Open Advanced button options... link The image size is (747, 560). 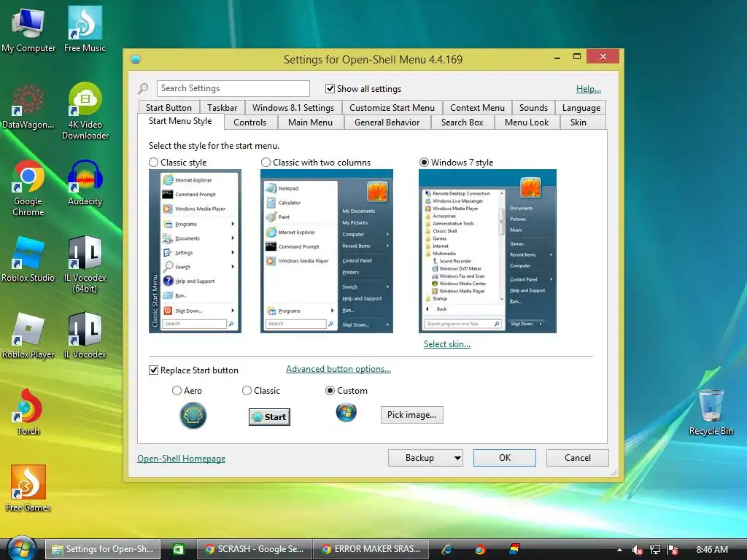click(x=338, y=369)
